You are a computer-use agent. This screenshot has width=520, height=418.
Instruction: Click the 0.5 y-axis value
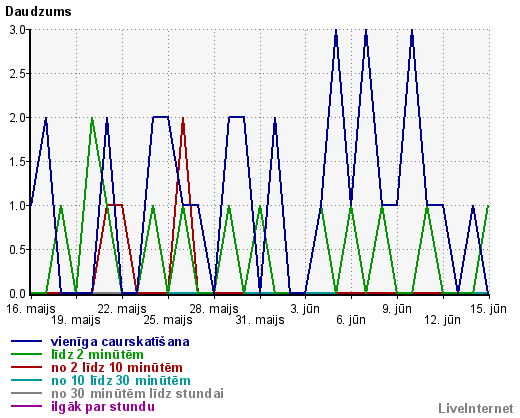[x=17, y=250]
